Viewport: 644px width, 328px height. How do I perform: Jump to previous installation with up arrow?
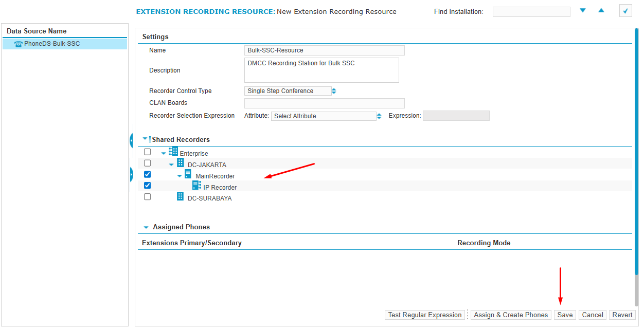point(601,11)
